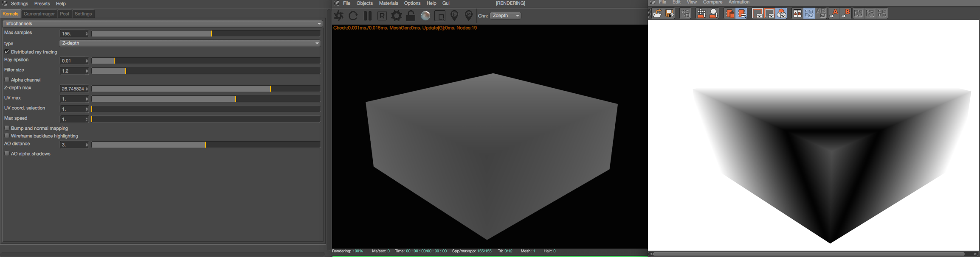
Task: Click the Filter size slider bar
Action: [206, 71]
